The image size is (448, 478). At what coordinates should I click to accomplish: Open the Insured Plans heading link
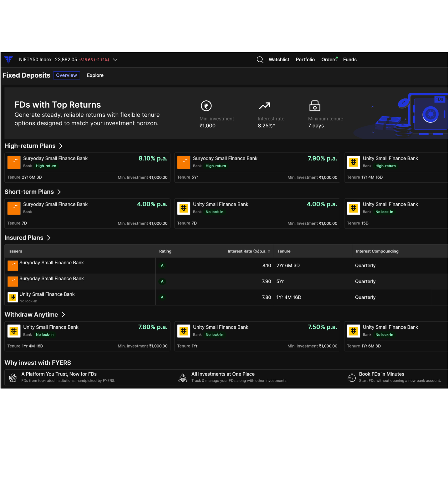point(24,238)
